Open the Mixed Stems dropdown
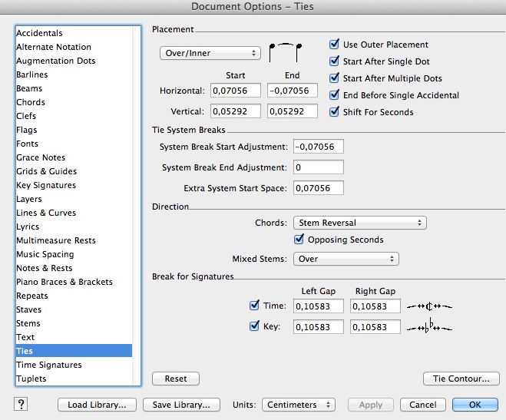Viewport: 506px width, 420px height. (346, 259)
